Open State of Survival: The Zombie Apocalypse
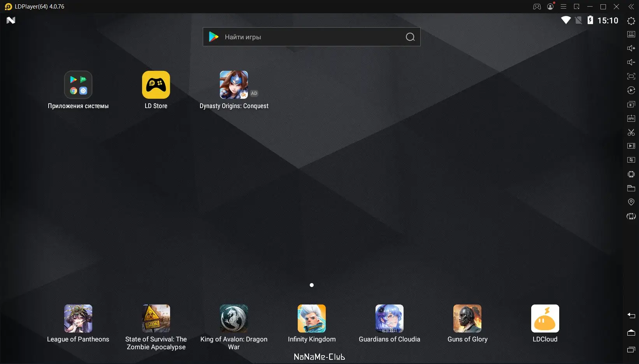This screenshot has height=364, width=639. pos(156,318)
